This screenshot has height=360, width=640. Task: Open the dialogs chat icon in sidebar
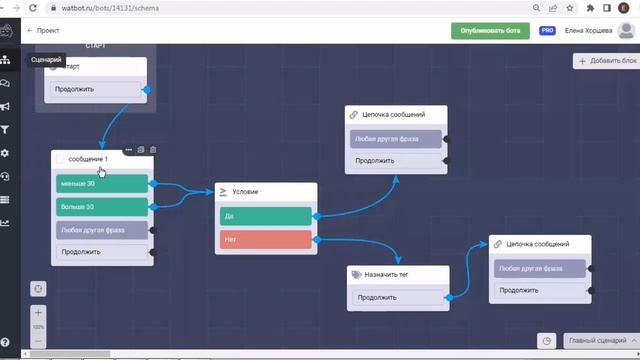5,83
